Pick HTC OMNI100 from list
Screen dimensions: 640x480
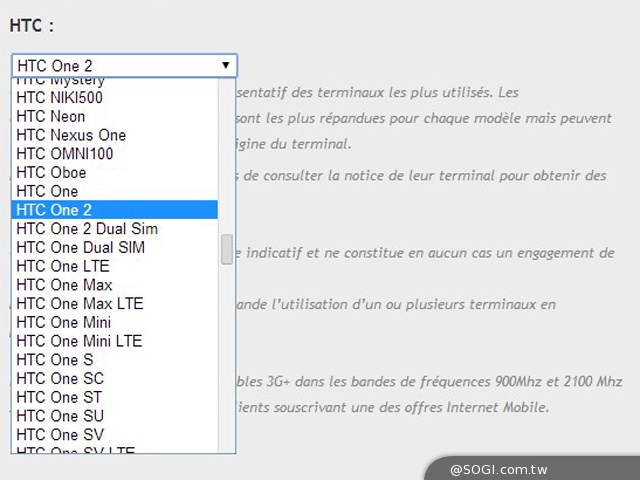pos(64,154)
